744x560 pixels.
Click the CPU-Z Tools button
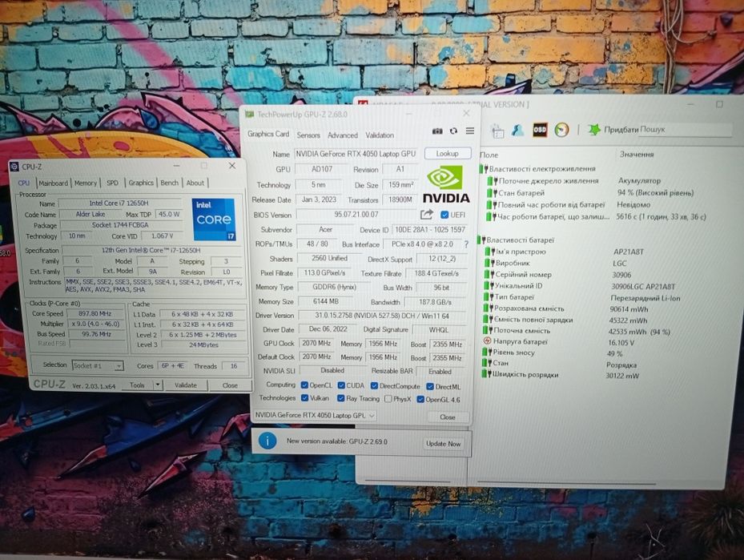coord(137,385)
